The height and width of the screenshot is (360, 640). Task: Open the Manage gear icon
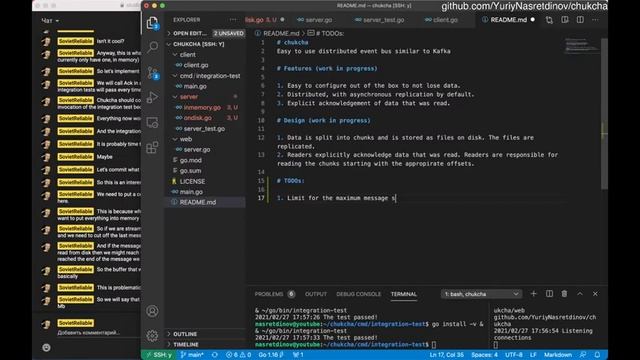[152, 336]
